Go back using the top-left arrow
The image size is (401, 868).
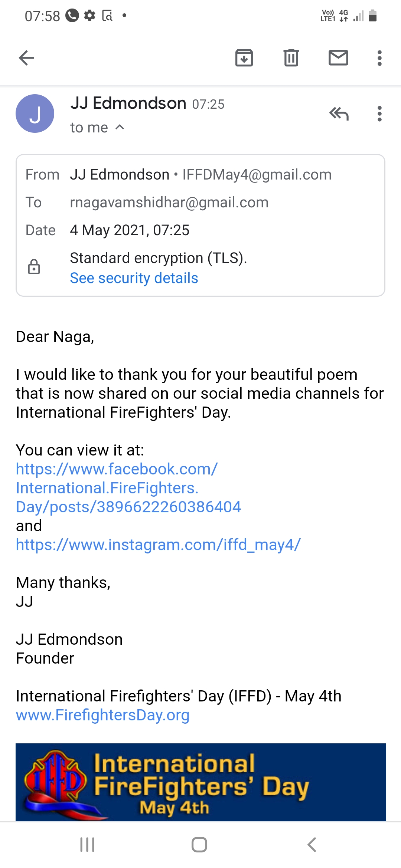point(26,58)
